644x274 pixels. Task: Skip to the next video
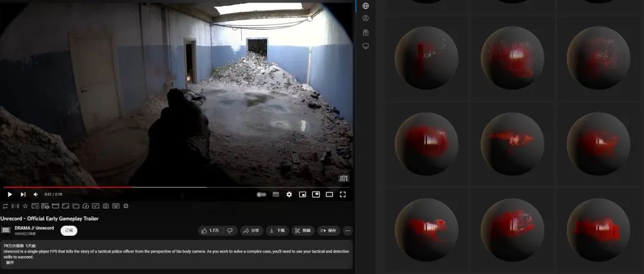[x=23, y=195]
